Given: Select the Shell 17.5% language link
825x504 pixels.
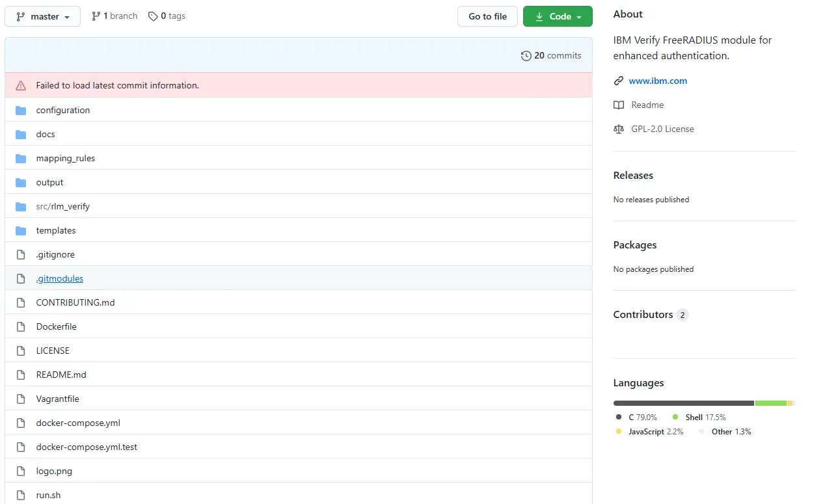Looking at the screenshot, I should click(699, 417).
